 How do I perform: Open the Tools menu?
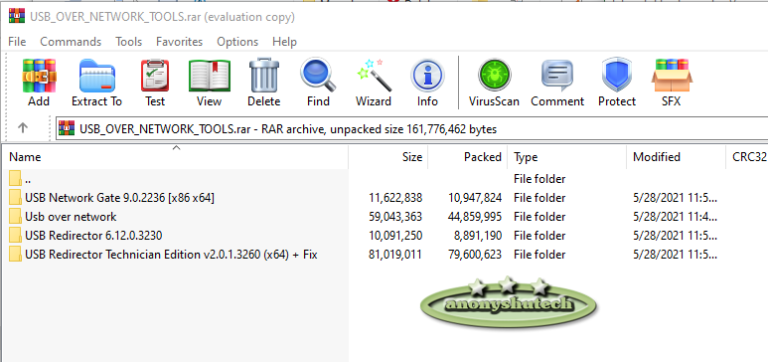(x=129, y=42)
